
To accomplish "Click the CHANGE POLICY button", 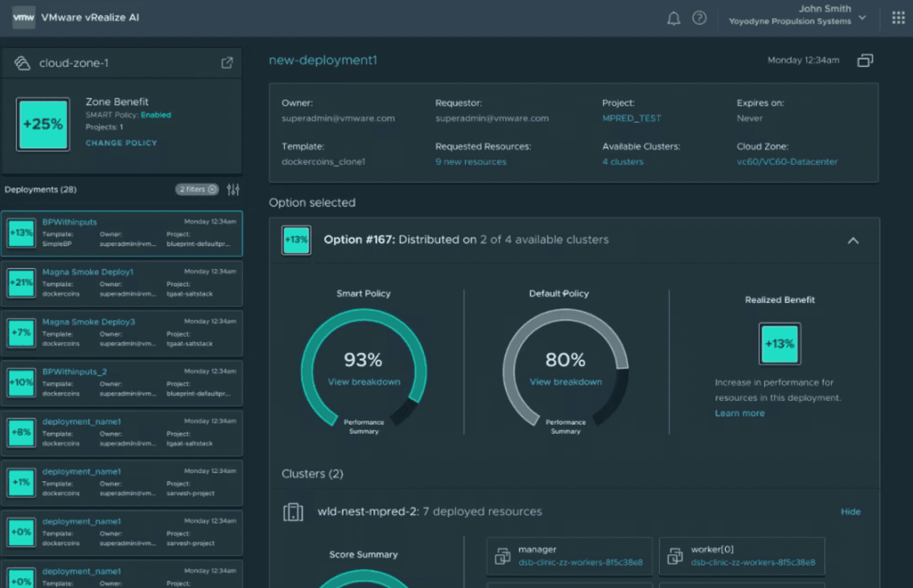I will click(121, 143).
